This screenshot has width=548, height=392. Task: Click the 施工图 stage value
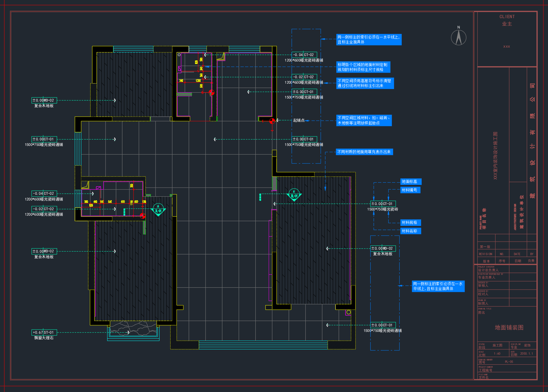tap(497, 346)
